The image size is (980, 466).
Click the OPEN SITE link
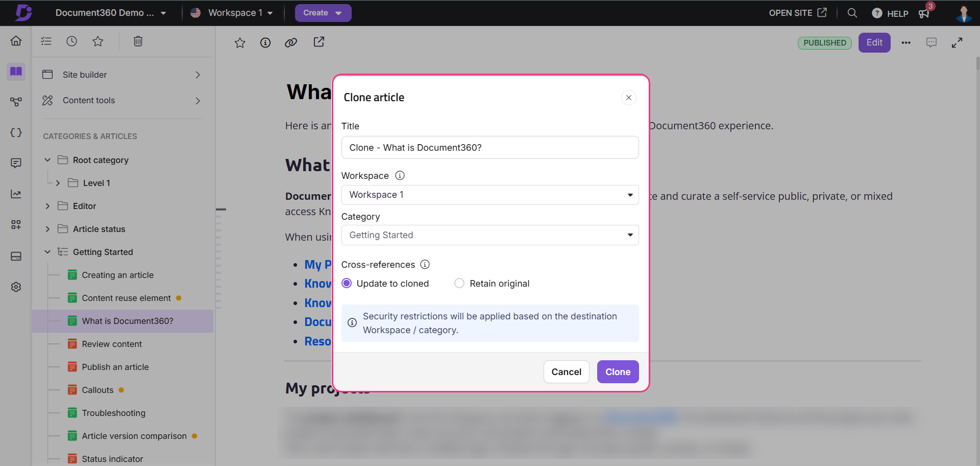pos(798,13)
